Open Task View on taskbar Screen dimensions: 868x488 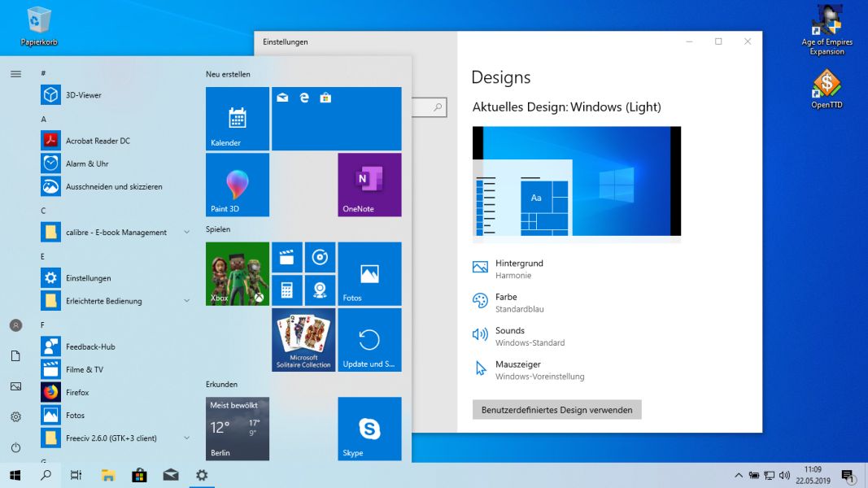(76, 475)
